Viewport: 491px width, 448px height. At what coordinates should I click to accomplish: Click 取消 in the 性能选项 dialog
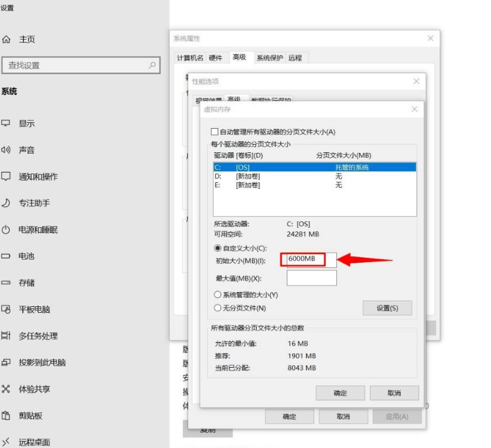343,417
